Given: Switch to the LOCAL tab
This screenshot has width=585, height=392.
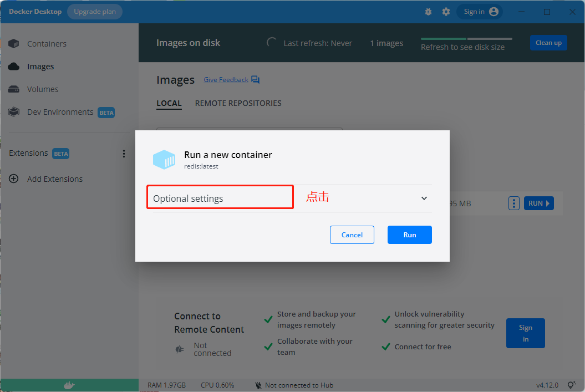Looking at the screenshot, I should pyautogui.click(x=169, y=103).
